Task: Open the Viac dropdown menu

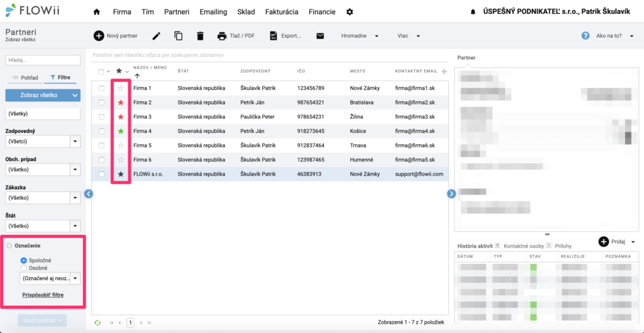Action: (409, 36)
